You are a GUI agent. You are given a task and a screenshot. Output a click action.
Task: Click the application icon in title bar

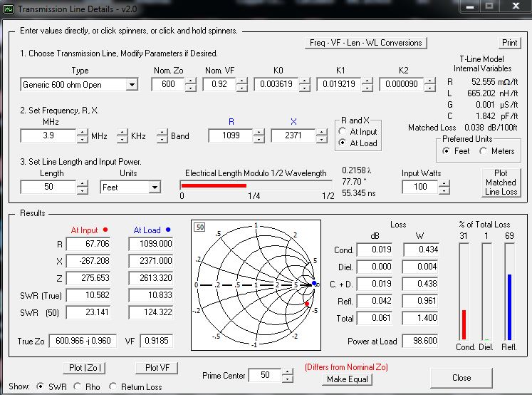coord(9,9)
